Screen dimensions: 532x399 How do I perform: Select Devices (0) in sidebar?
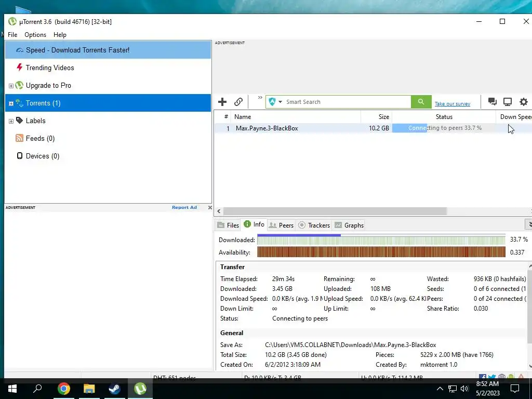coord(108,156)
